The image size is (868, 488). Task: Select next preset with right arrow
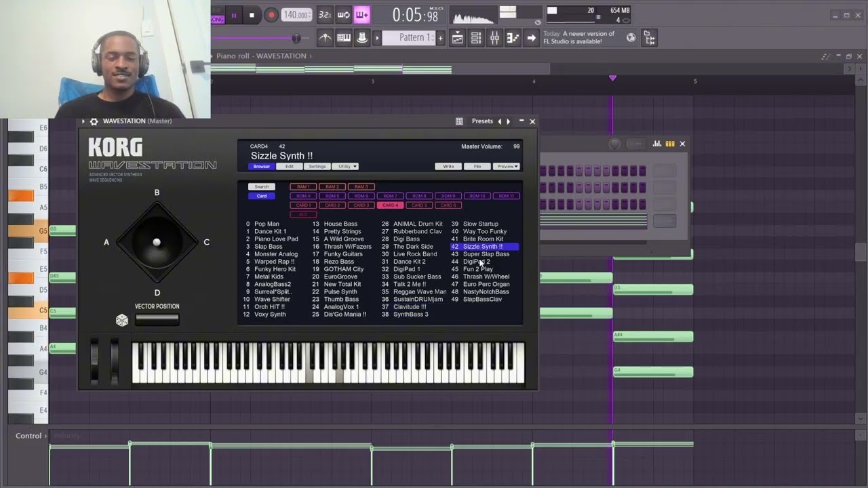509,121
